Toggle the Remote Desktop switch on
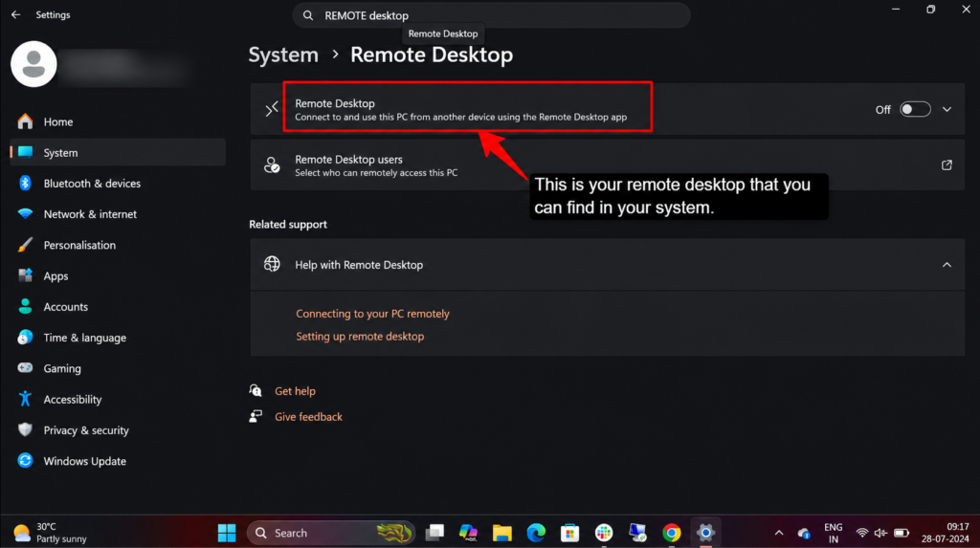Viewport: 980px width, 548px height. [915, 109]
